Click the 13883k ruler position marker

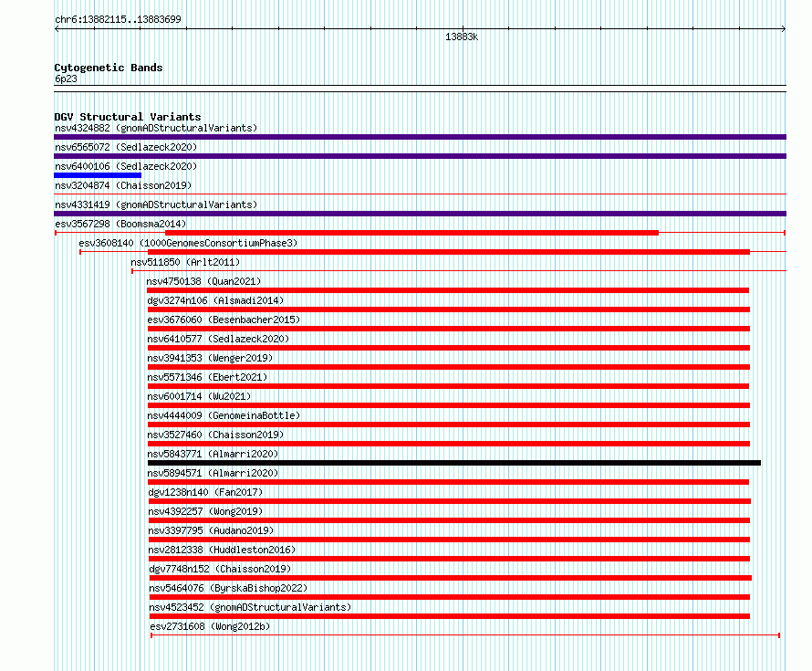pyautogui.click(x=462, y=37)
